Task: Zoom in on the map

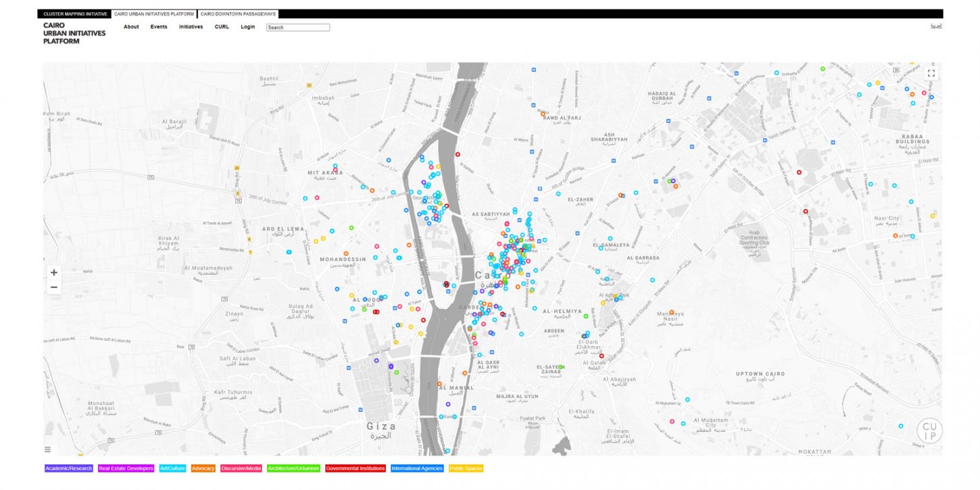Action: 54,272
